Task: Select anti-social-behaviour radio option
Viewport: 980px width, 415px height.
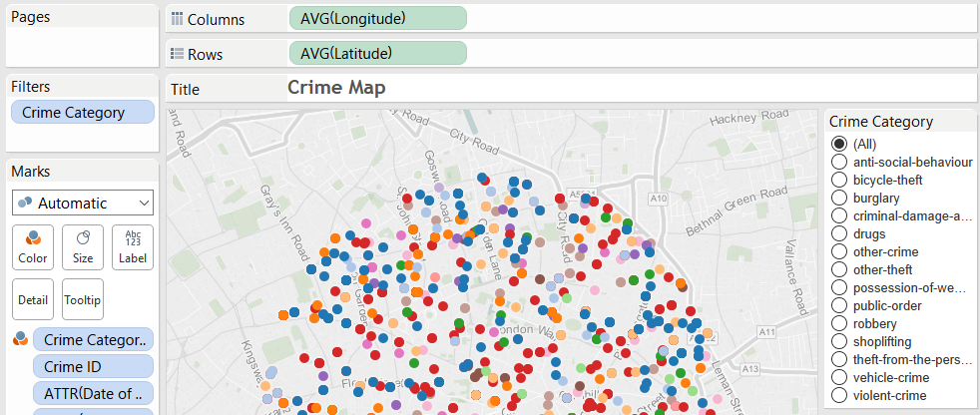Action: [x=838, y=162]
